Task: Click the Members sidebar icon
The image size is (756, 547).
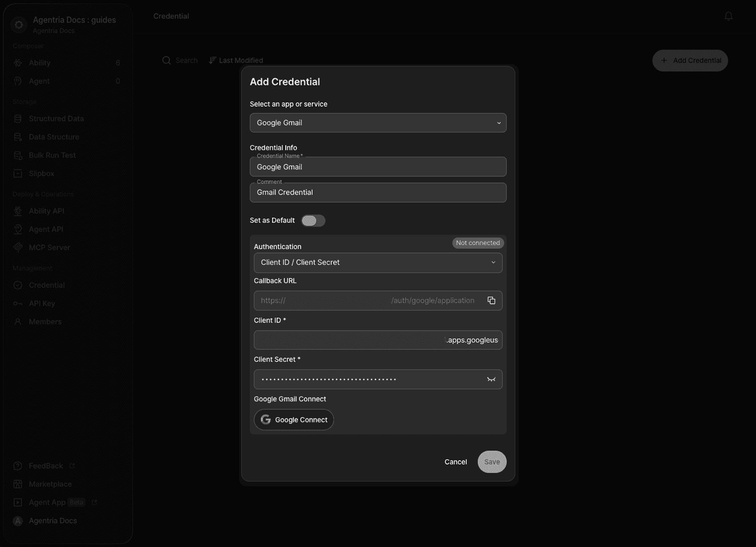Action: pos(18,322)
